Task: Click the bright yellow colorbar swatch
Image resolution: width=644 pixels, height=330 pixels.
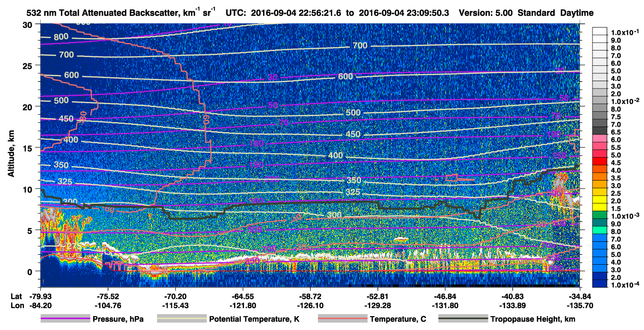Action: [600, 200]
